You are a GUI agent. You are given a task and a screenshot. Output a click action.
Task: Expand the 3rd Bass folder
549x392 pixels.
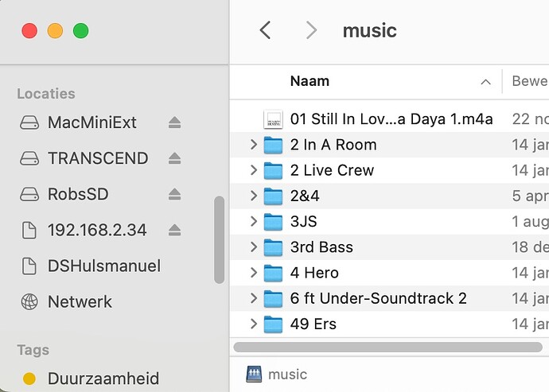click(254, 246)
